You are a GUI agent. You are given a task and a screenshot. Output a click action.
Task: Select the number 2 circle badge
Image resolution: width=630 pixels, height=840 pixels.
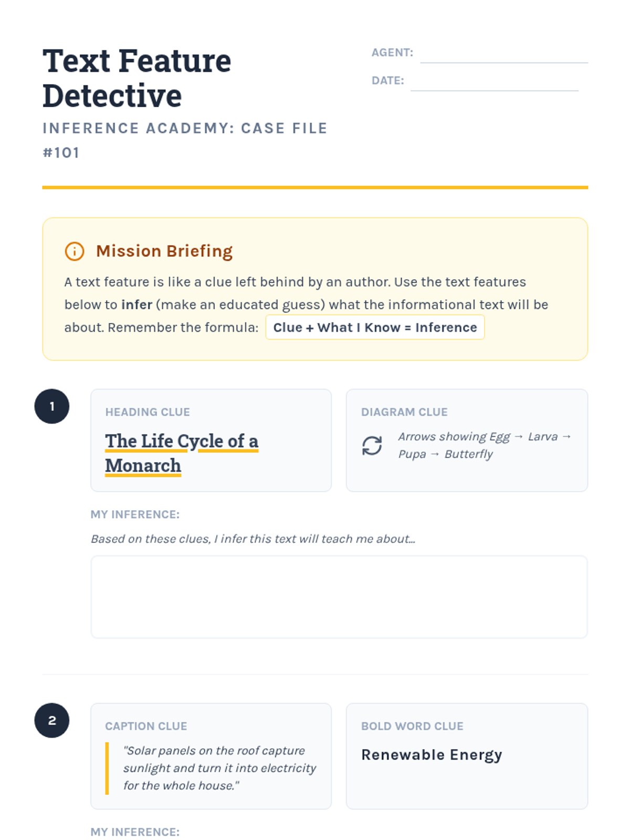[x=52, y=720]
